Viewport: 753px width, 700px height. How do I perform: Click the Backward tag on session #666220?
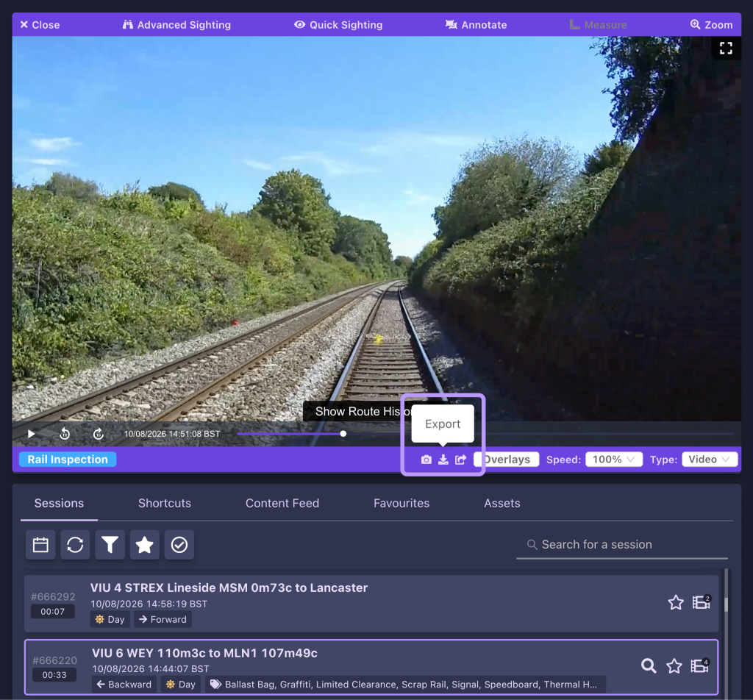pyautogui.click(x=124, y=684)
